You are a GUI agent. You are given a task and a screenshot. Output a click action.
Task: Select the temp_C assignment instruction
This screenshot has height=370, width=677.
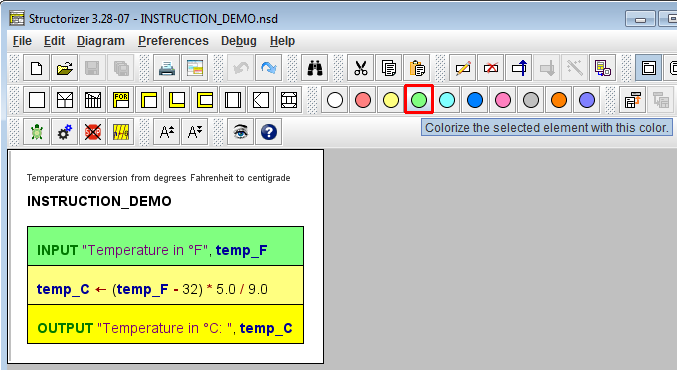165,285
